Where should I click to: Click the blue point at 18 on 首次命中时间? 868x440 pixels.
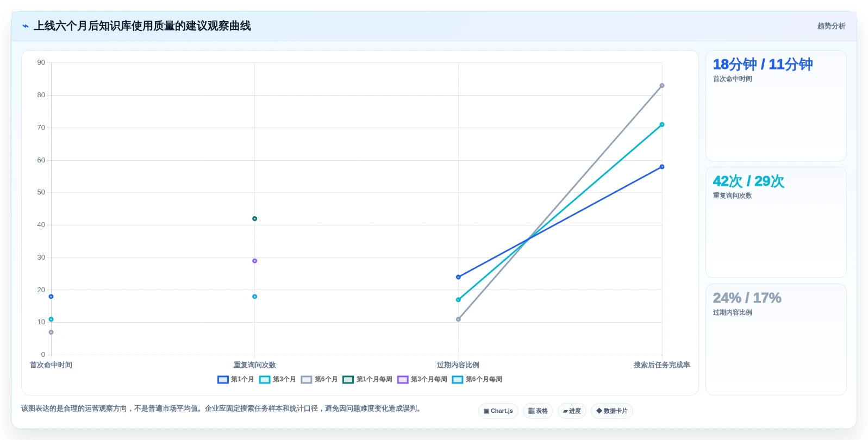pos(51,297)
